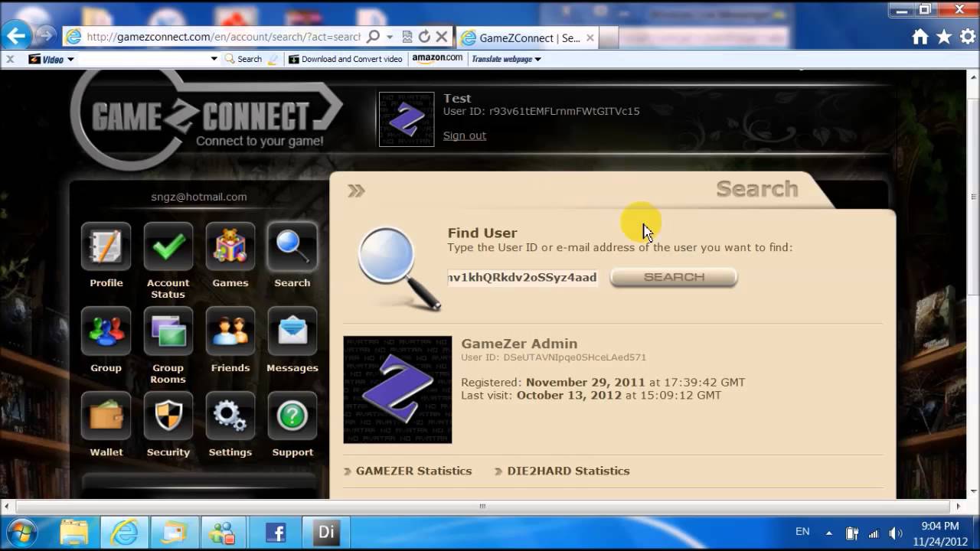The height and width of the screenshot is (551, 980).
Task: Open the Games icon
Action: click(230, 247)
